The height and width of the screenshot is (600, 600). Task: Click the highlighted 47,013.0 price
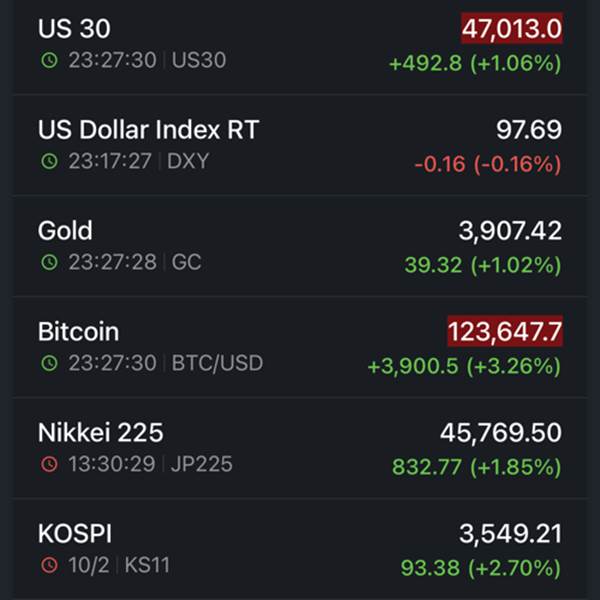tap(511, 29)
